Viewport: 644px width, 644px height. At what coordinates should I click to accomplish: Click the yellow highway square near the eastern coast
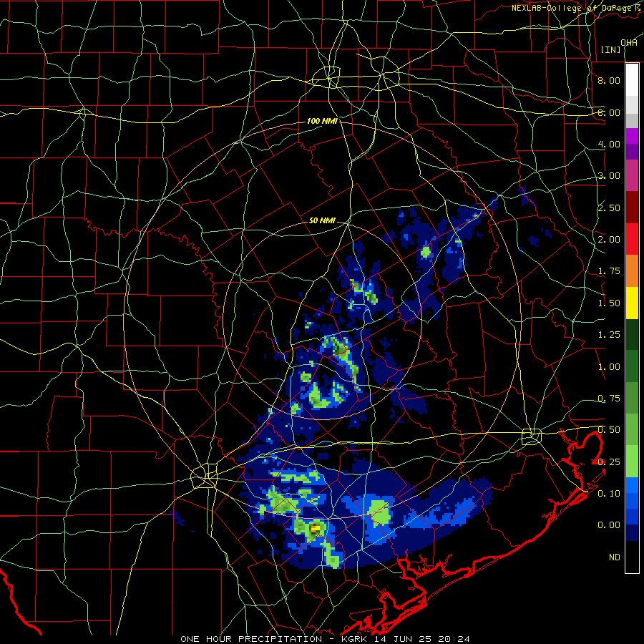[x=532, y=436]
